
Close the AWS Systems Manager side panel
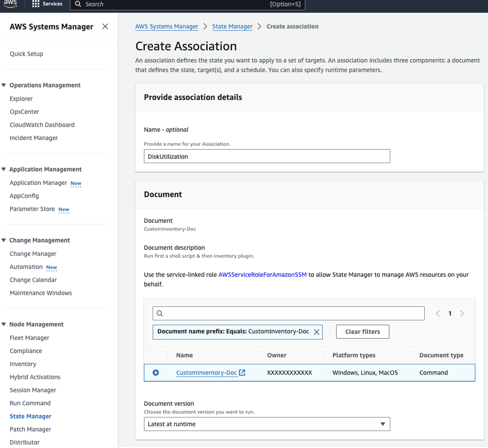105,26
